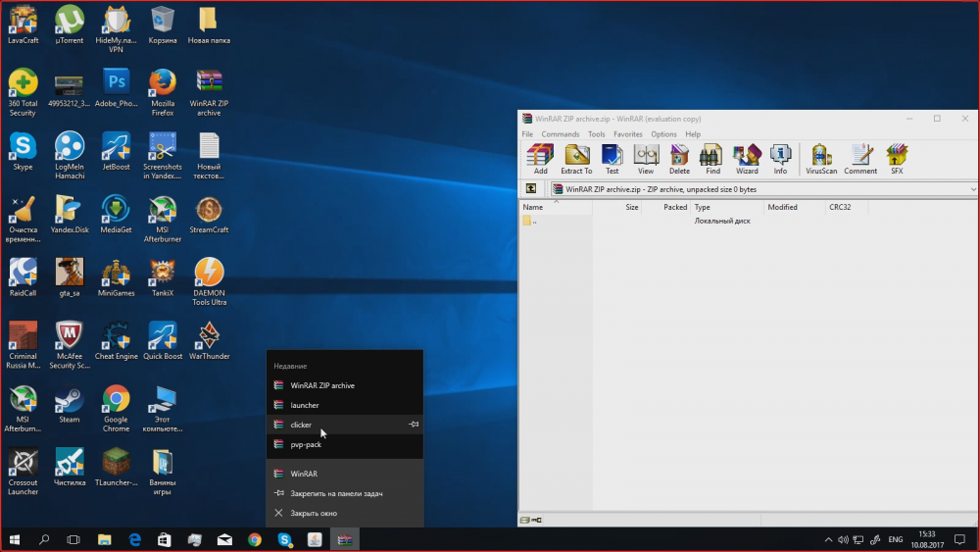Open the Commands menu
Screen dimensions: 980x552
point(560,134)
